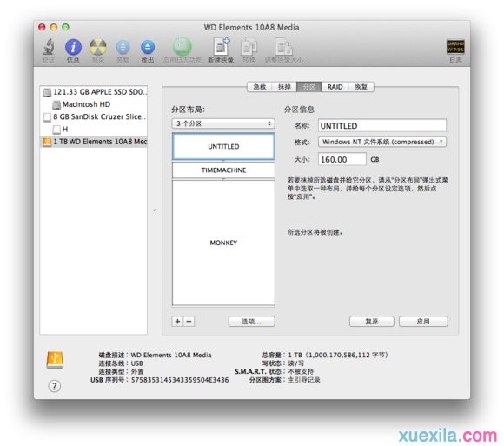Select '1 TB WD Elements 10A8' disk

(x=94, y=142)
